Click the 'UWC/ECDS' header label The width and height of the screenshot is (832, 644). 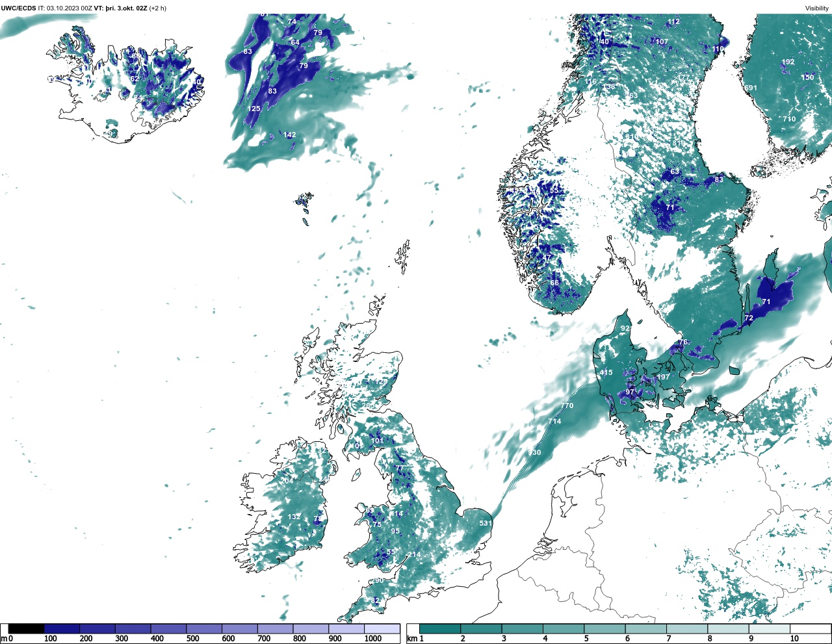19,8
